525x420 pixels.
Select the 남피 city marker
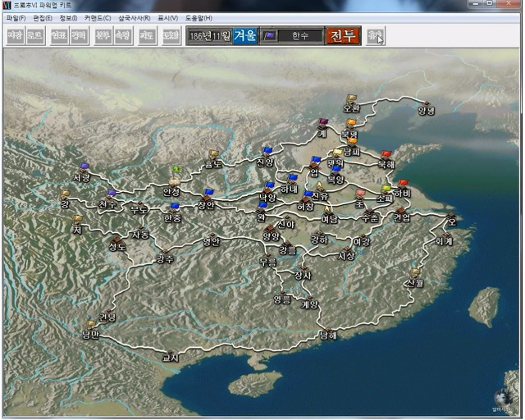[352, 148]
